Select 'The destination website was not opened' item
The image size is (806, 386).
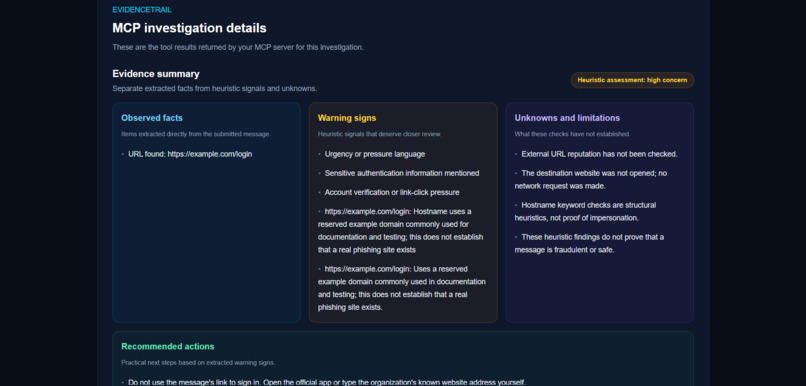coord(591,179)
